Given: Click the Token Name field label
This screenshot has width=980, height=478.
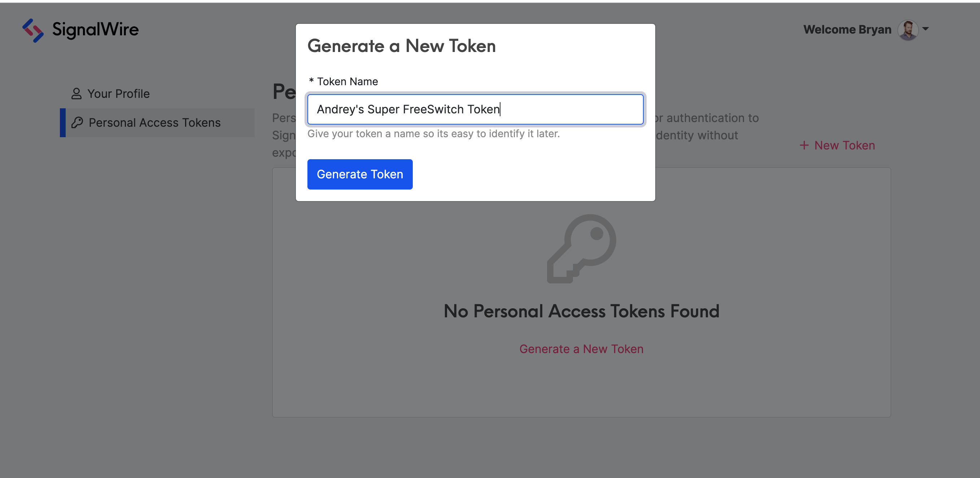Looking at the screenshot, I should pyautogui.click(x=347, y=82).
